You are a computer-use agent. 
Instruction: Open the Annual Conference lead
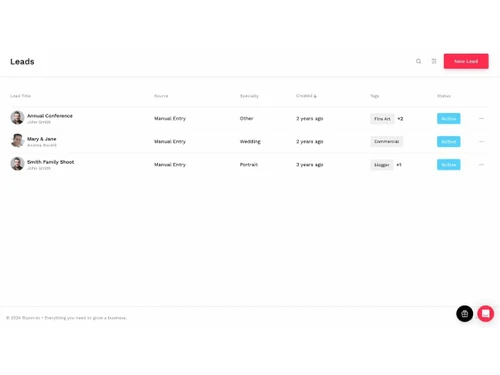(x=50, y=116)
